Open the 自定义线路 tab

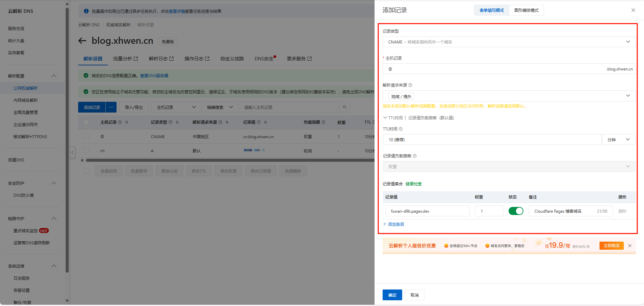point(232,59)
